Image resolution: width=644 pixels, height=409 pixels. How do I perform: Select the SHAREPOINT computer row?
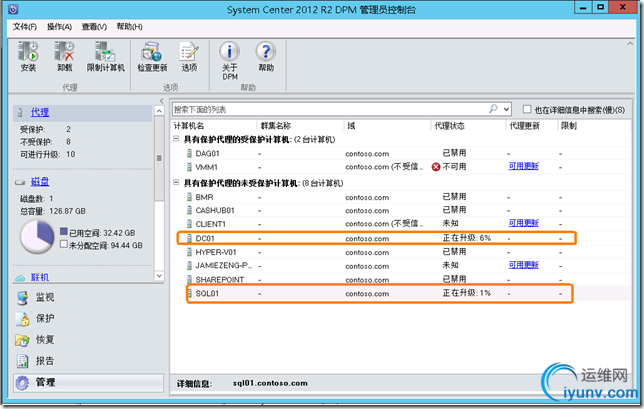click(401, 280)
